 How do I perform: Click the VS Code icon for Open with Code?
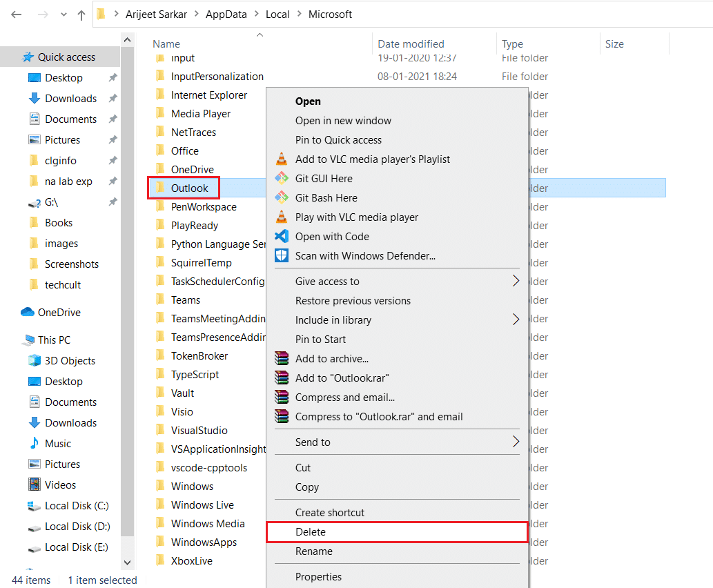pos(282,236)
